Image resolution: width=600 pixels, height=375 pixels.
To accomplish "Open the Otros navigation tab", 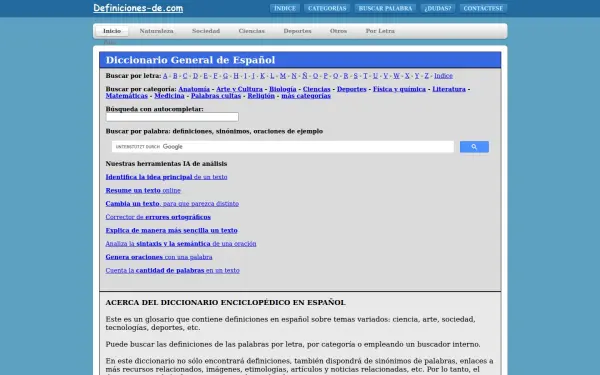I will (x=338, y=31).
